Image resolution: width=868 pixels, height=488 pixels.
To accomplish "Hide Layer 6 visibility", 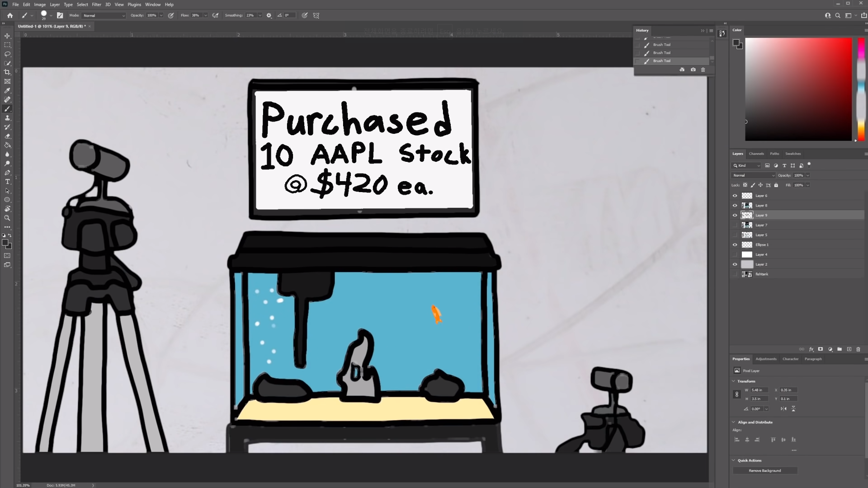I will (x=735, y=196).
